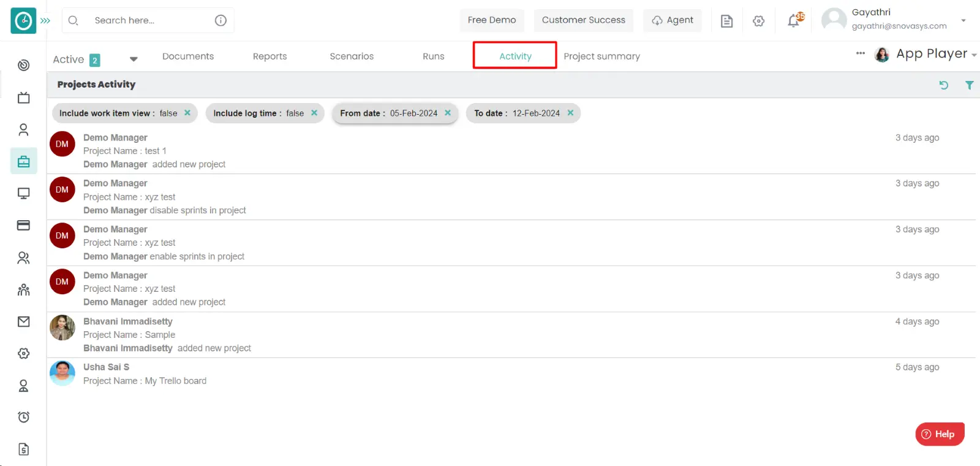Click DM avatar for test 1 entry
This screenshot has width=980, height=466.
62,144
